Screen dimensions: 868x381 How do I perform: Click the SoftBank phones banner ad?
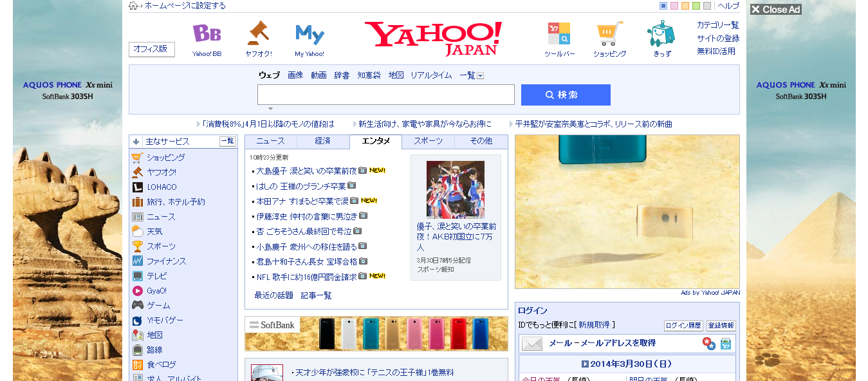pos(376,333)
